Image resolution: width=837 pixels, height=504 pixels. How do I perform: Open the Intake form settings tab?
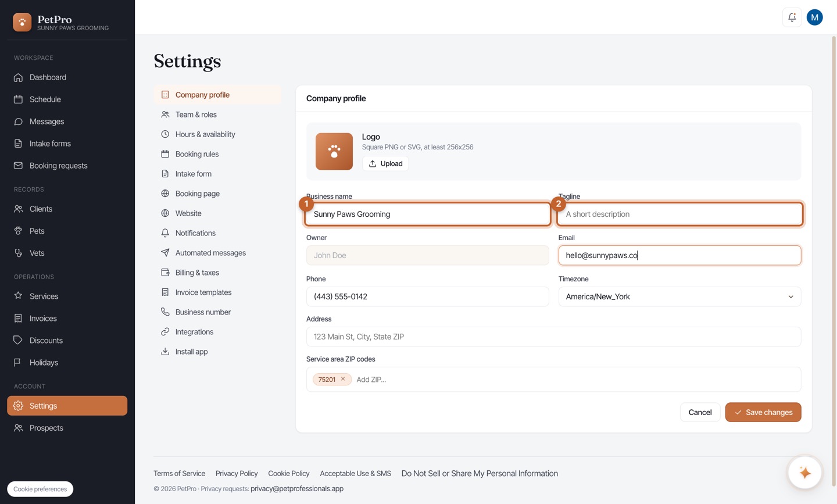point(217,174)
